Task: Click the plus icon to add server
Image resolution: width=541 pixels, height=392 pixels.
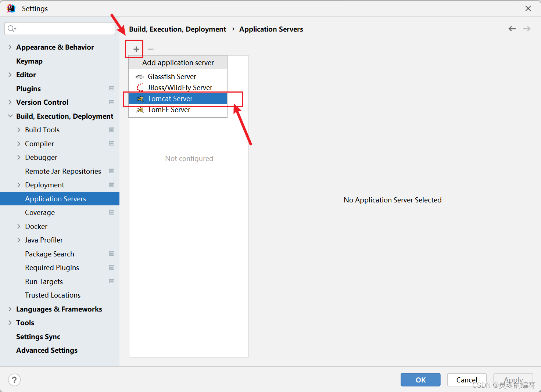Action: [x=136, y=49]
